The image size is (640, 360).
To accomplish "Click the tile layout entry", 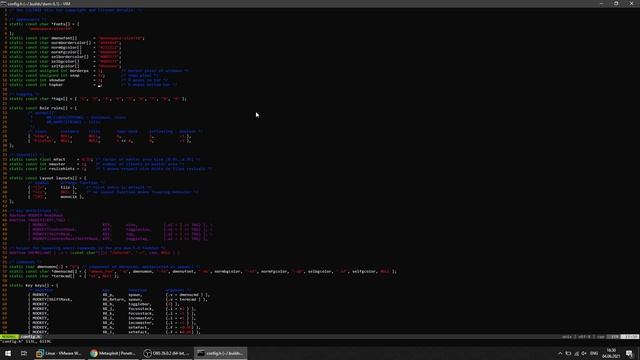I will point(90,187).
